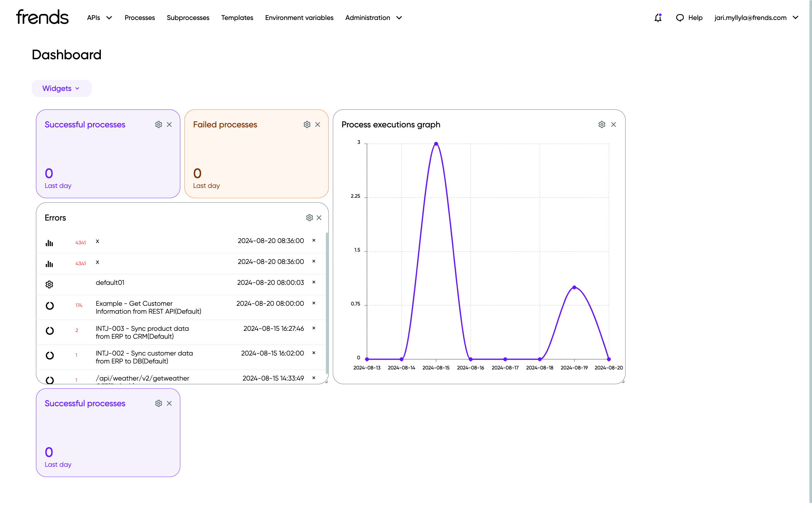Open Example - Get Customer Information error
The image size is (812, 507).
(148, 307)
